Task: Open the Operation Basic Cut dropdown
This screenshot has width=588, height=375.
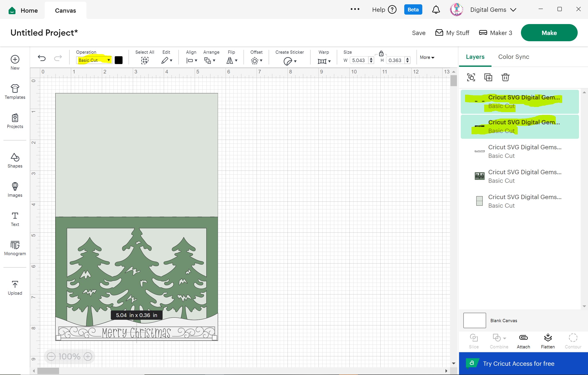Action: pos(94,60)
